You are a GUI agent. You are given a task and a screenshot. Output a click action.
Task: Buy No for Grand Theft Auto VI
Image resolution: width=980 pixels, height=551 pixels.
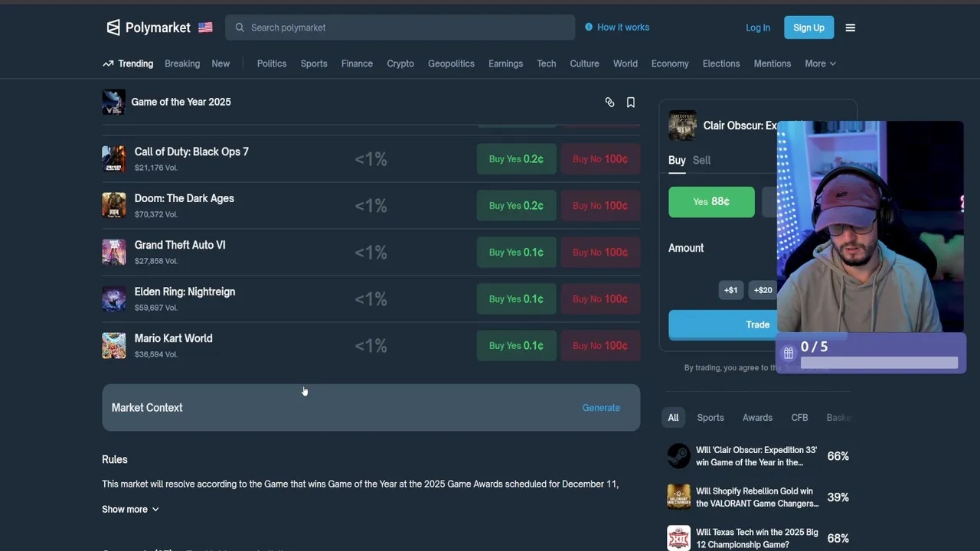[x=600, y=253]
